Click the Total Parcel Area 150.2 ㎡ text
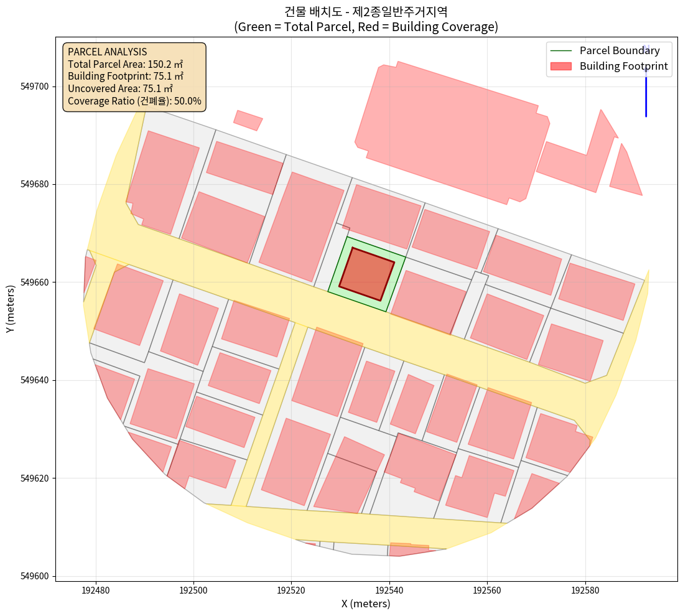Viewport: 683px width, 616px height. tap(125, 64)
